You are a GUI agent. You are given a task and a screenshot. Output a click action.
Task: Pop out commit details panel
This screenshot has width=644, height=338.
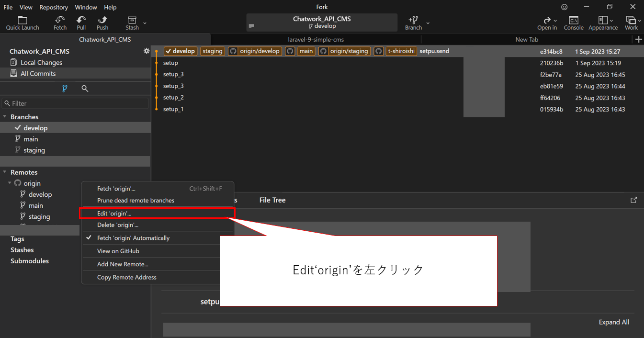point(634,200)
